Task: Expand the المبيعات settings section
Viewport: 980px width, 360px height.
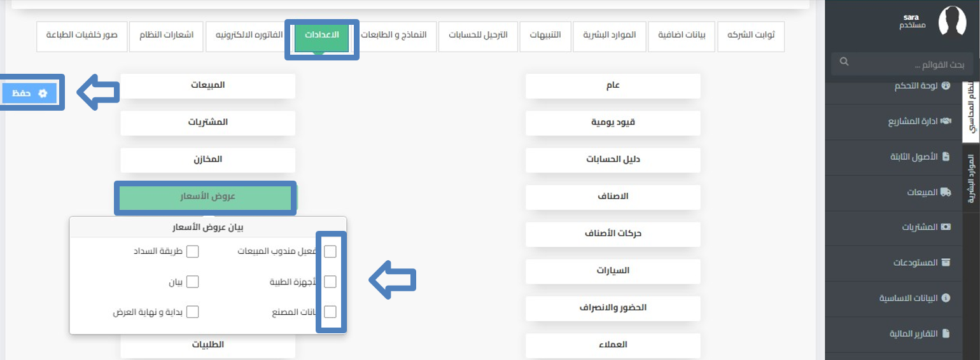Action: [x=207, y=85]
